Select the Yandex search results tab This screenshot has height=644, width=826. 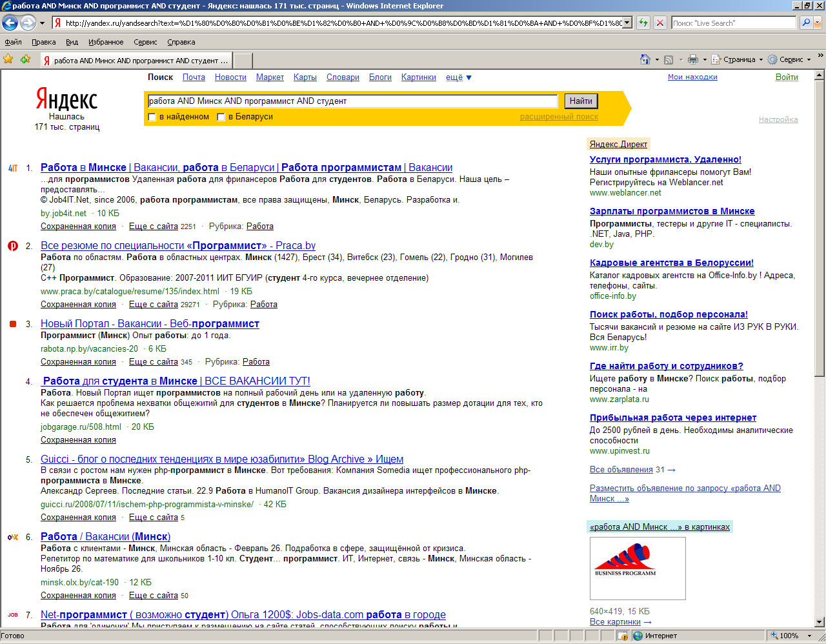coord(136,61)
